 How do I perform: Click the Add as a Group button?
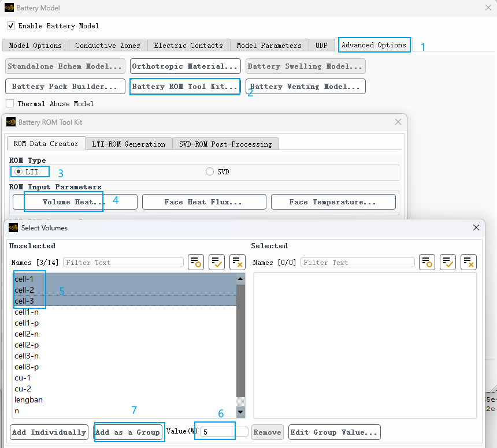128,432
